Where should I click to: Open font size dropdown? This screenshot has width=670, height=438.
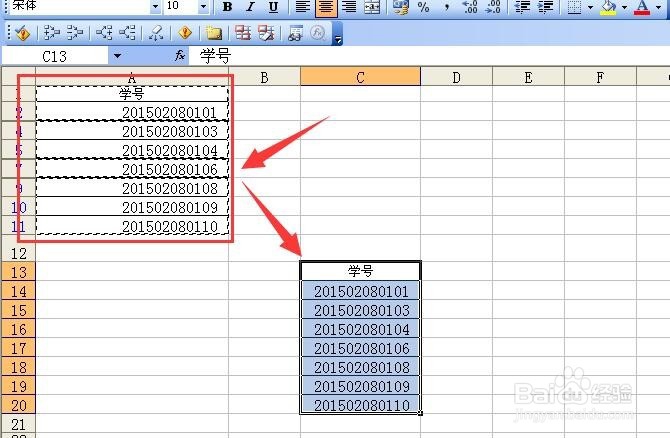pos(203,6)
